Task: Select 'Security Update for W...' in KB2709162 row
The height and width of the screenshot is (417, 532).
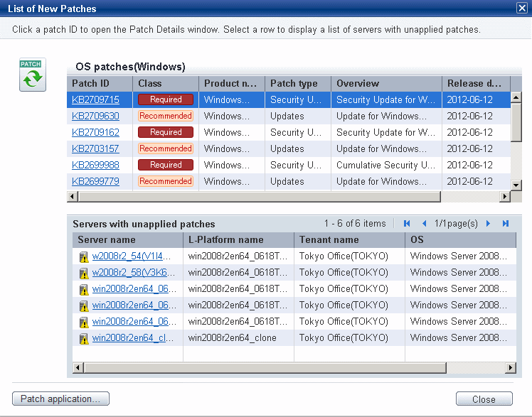Action: [385, 132]
